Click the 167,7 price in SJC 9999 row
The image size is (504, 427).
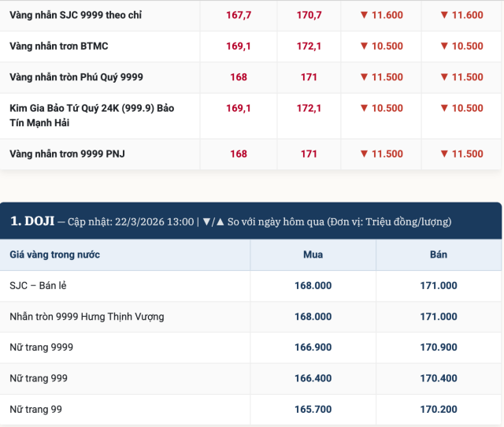click(x=239, y=15)
